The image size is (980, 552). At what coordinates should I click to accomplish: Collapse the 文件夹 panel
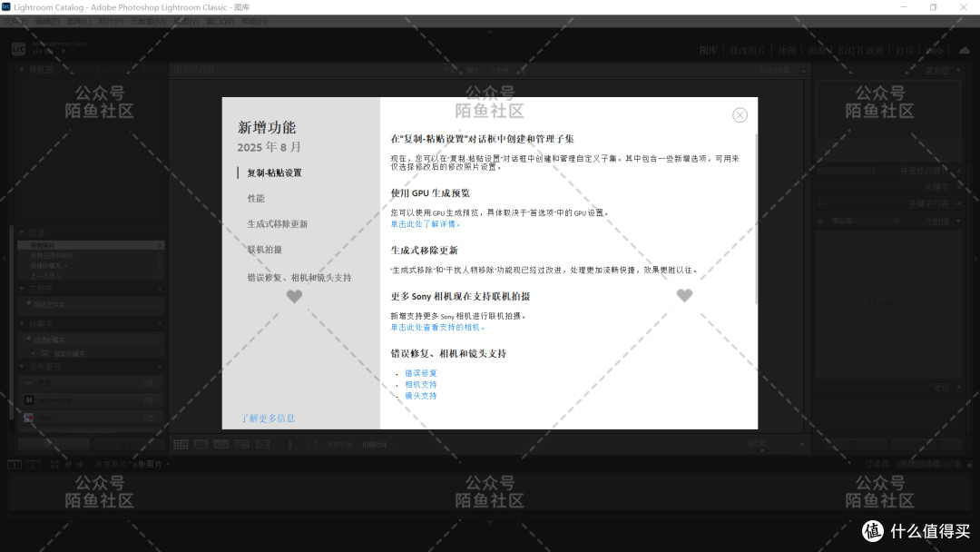point(21,289)
